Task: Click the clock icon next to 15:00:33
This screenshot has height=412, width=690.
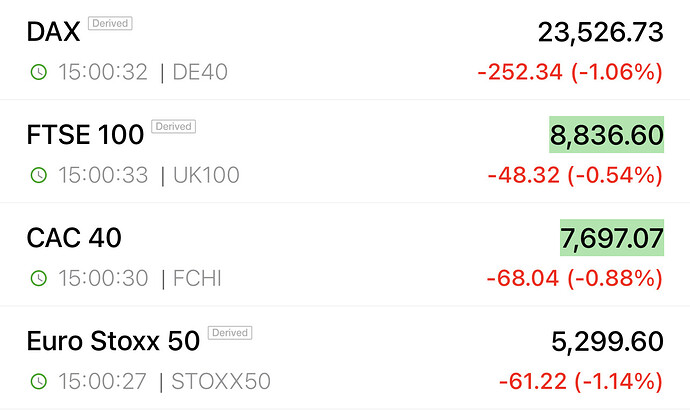Action: tap(38, 175)
